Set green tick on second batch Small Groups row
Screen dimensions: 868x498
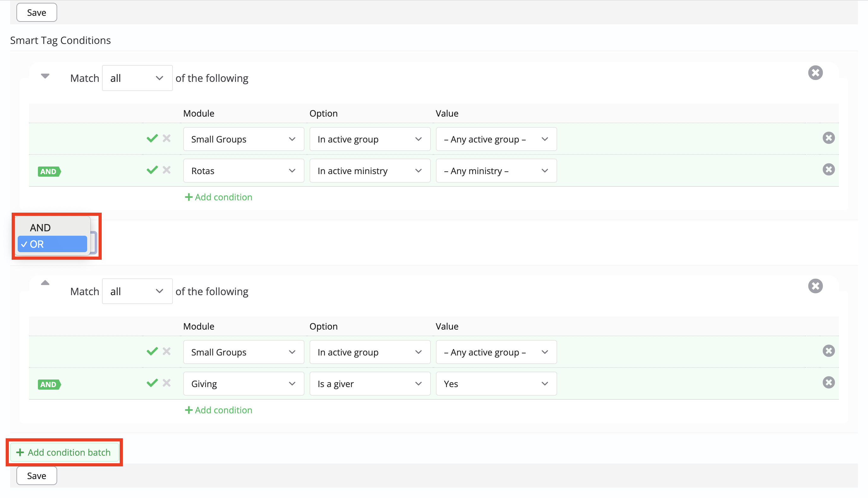152,351
